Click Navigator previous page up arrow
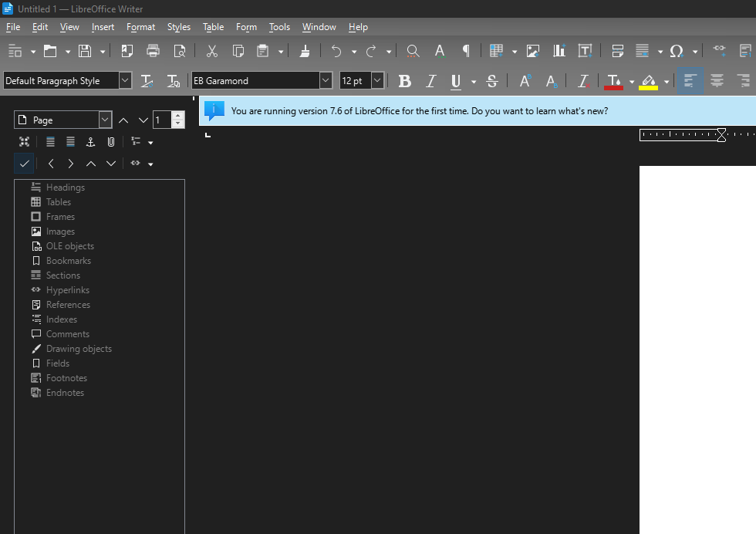 click(x=123, y=120)
